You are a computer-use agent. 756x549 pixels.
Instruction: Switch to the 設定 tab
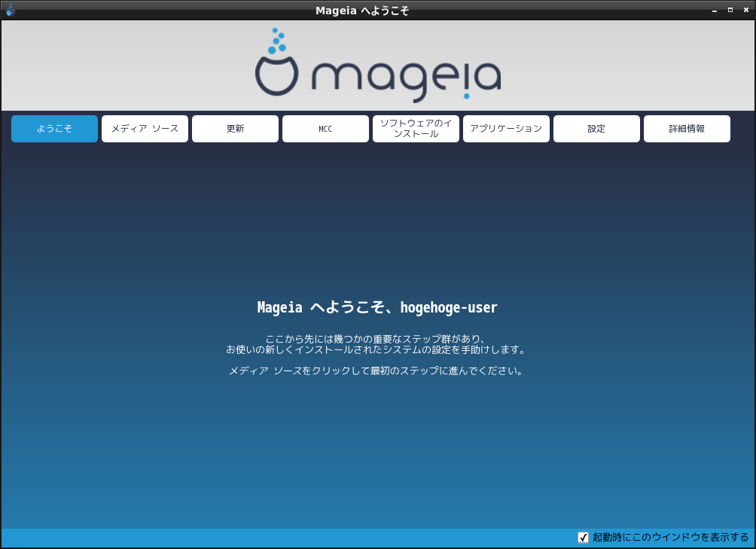[x=596, y=129]
